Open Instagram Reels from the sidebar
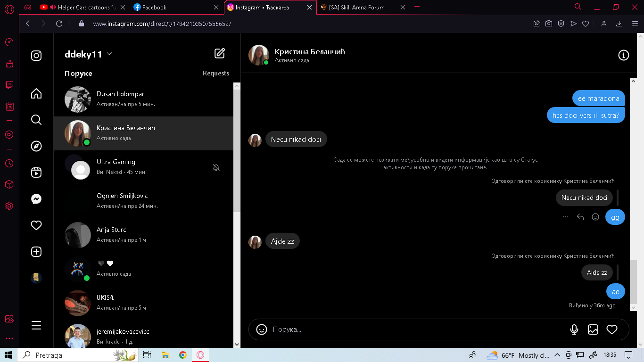The image size is (644, 362). tap(36, 173)
